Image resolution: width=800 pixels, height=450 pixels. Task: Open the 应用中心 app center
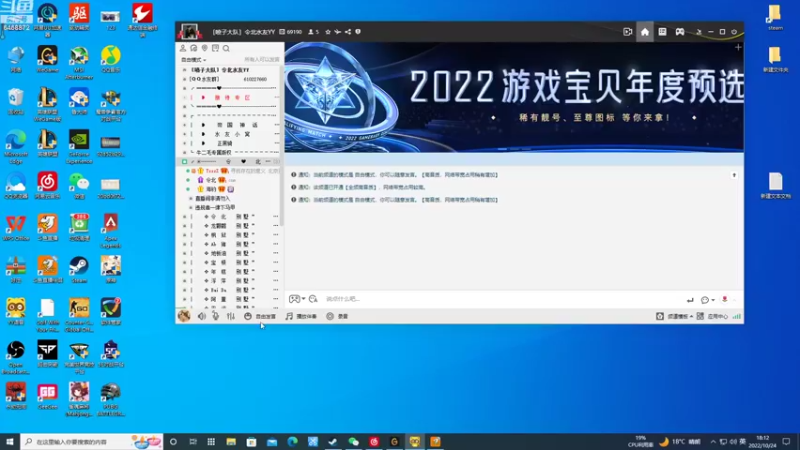pyautogui.click(x=712, y=316)
